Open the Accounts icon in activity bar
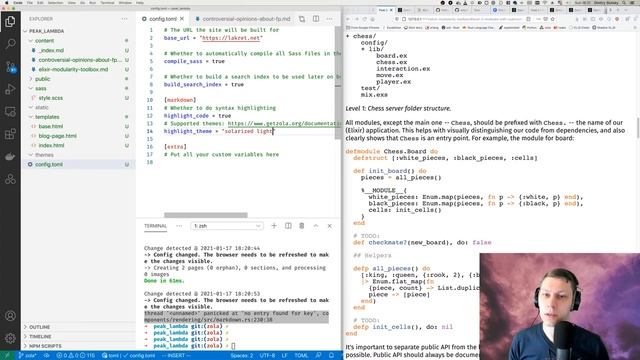Image resolution: width=640 pixels, height=360 pixels. [10, 316]
